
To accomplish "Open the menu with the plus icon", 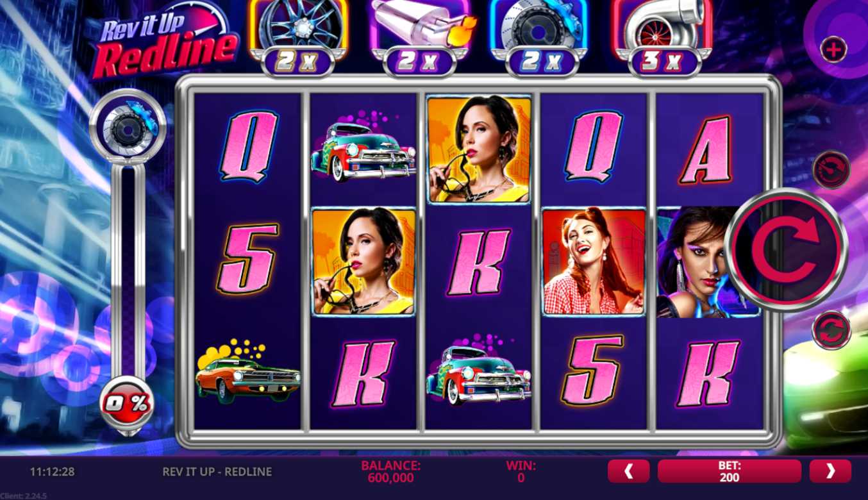I will [x=833, y=49].
